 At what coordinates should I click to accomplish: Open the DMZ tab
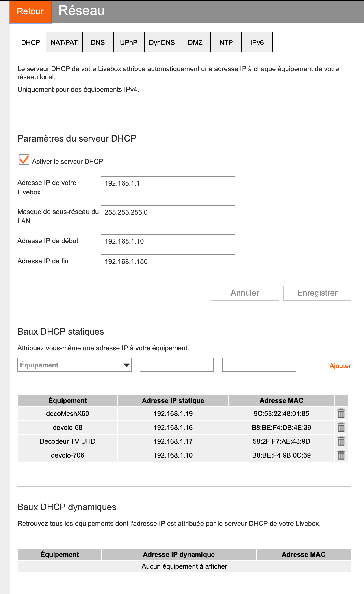[x=195, y=42]
